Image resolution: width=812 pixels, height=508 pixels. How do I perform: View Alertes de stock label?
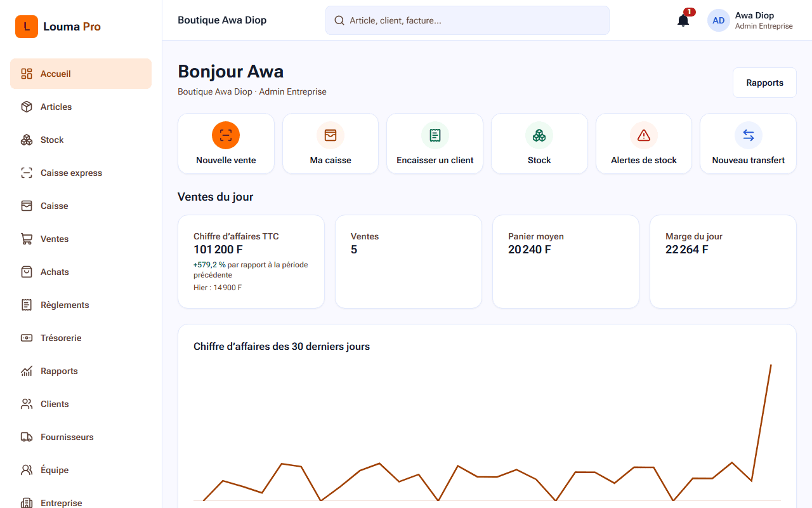tap(644, 160)
